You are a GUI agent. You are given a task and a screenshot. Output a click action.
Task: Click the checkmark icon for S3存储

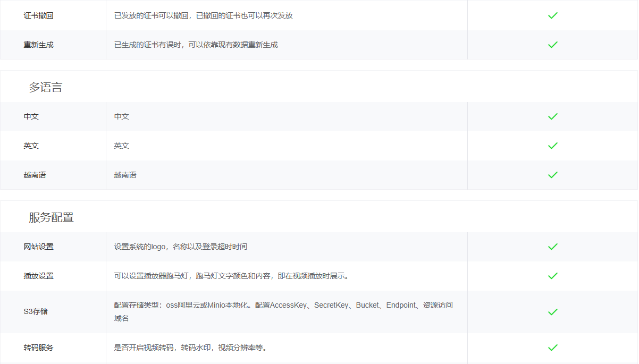(553, 312)
